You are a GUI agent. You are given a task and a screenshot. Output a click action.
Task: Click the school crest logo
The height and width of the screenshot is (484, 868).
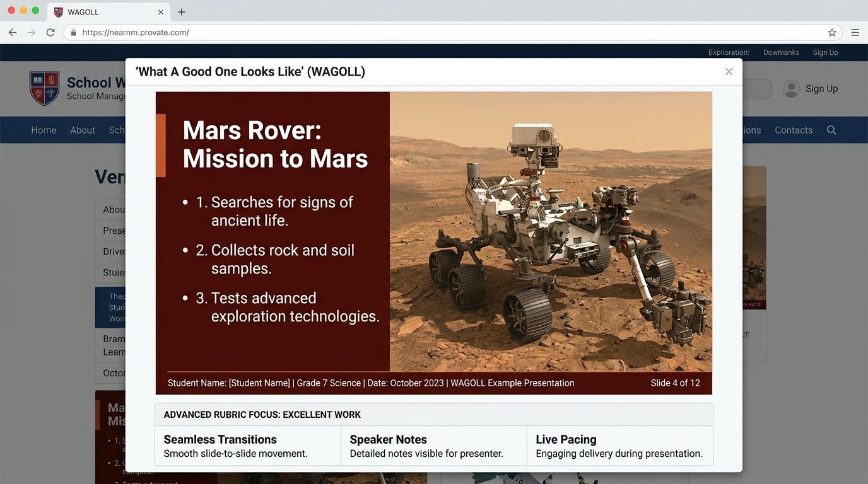(x=44, y=88)
